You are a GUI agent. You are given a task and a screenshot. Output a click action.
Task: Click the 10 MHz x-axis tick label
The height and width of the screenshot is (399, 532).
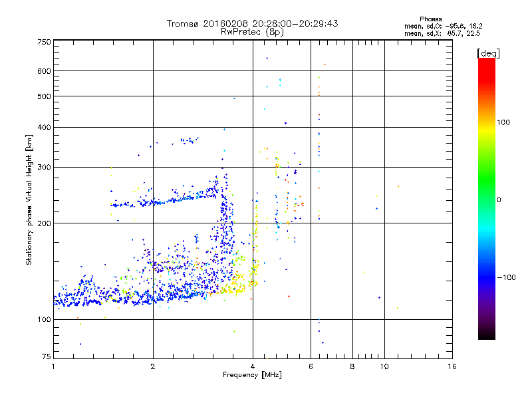click(384, 367)
